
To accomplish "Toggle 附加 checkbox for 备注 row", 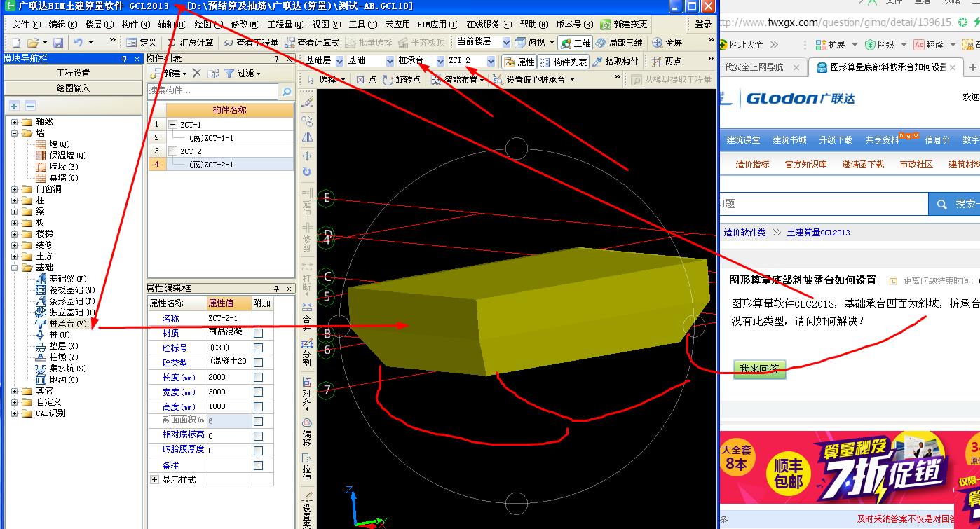I will tap(258, 465).
